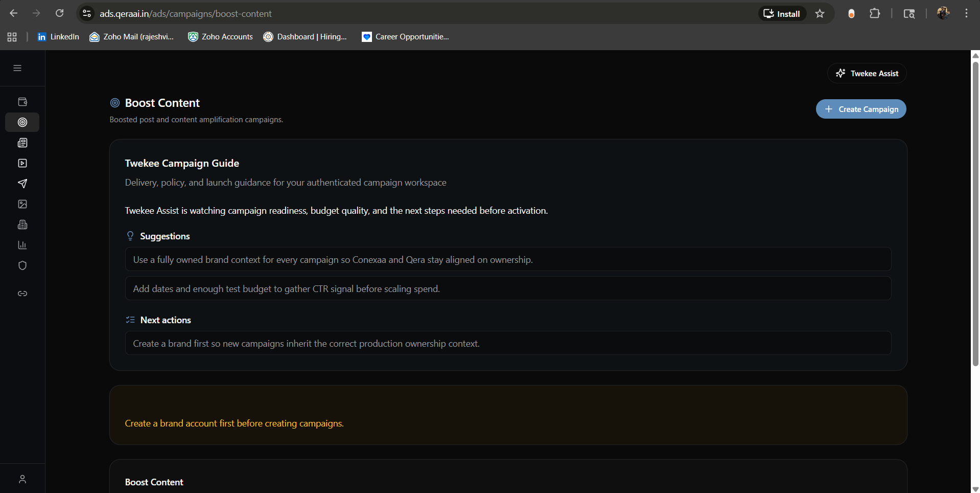Install the web app via Install button

782,14
